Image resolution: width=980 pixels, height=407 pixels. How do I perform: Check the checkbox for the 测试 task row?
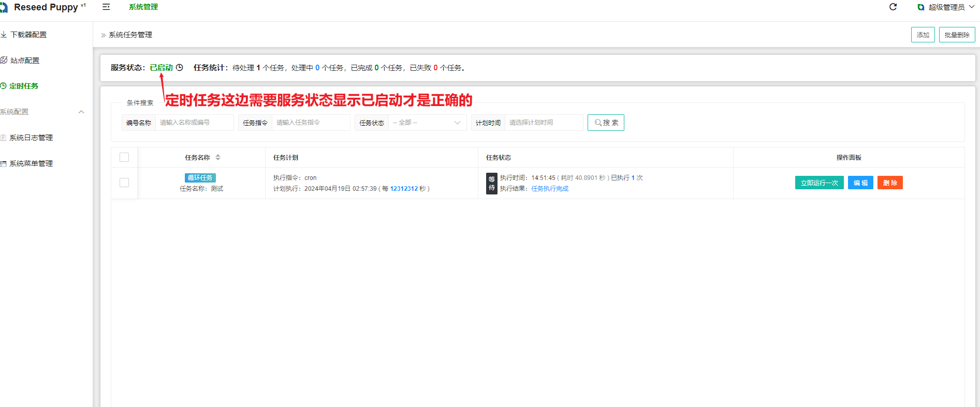click(x=124, y=183)
